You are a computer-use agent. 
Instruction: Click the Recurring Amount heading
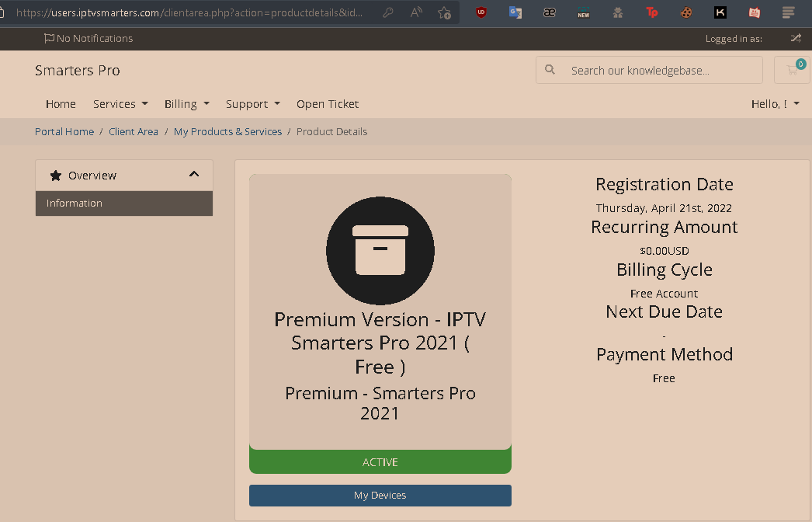(665, 227)
